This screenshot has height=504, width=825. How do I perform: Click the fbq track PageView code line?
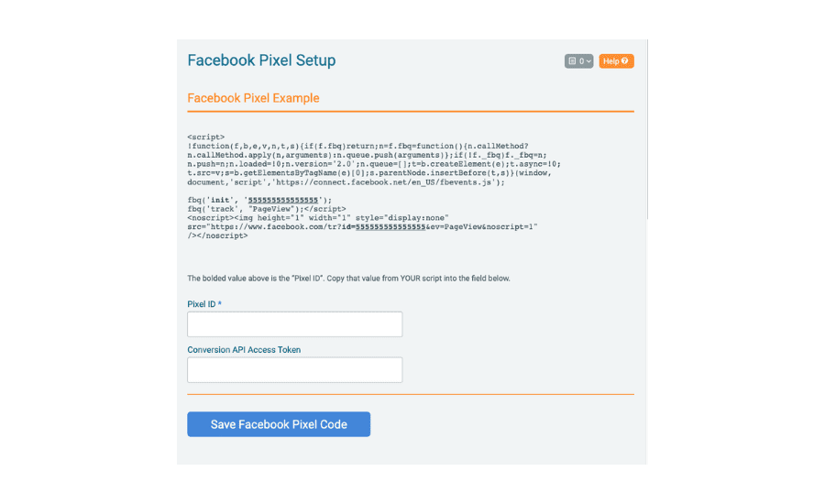click(x=267, y=209)
